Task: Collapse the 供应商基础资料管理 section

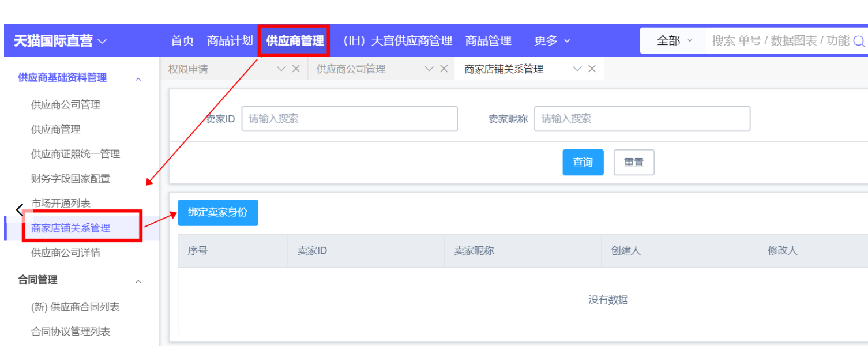Action: tap(138, 78)
